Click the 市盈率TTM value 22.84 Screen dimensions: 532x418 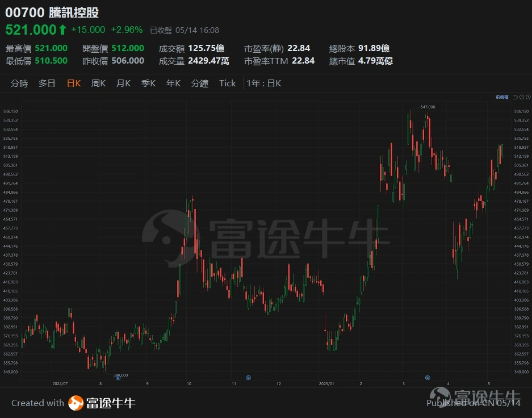click(303, 61)
